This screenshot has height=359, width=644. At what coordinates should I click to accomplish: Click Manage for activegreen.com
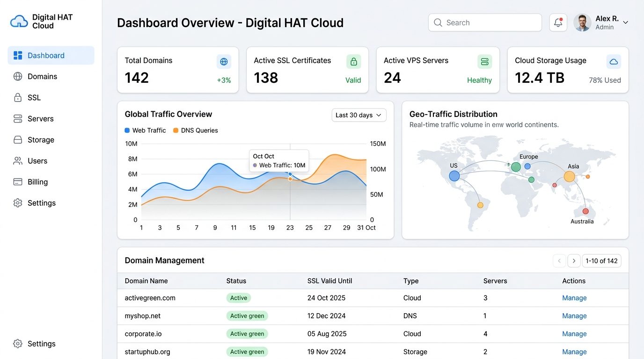click(x=574, y=298)
